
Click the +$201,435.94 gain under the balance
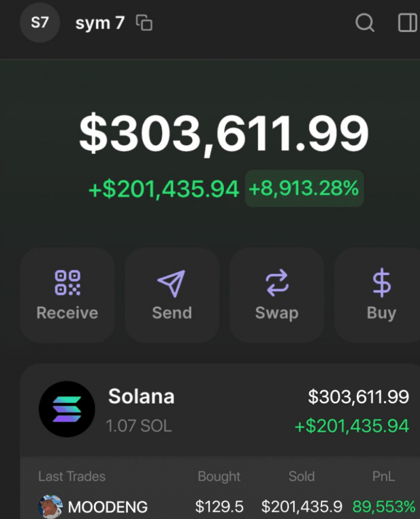[x=164, y=189]
